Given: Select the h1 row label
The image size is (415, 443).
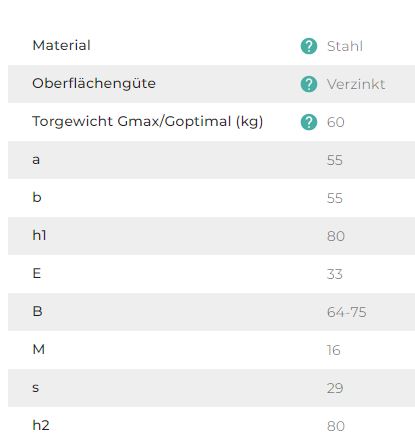Looking at the screenshot, I should click(39, 235).
